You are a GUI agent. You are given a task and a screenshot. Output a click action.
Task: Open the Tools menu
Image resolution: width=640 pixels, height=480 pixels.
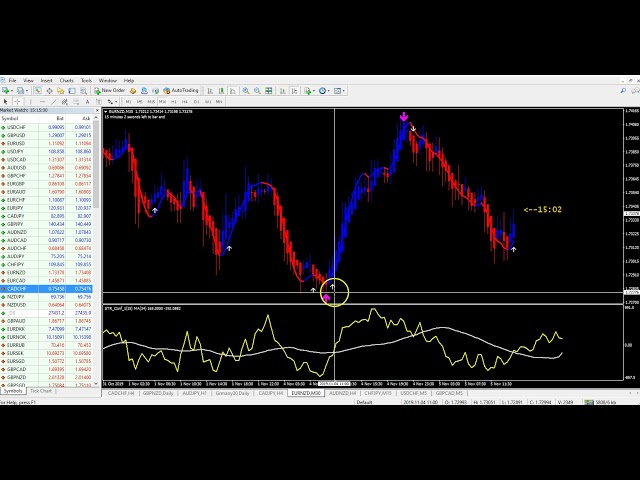[86, 80]
